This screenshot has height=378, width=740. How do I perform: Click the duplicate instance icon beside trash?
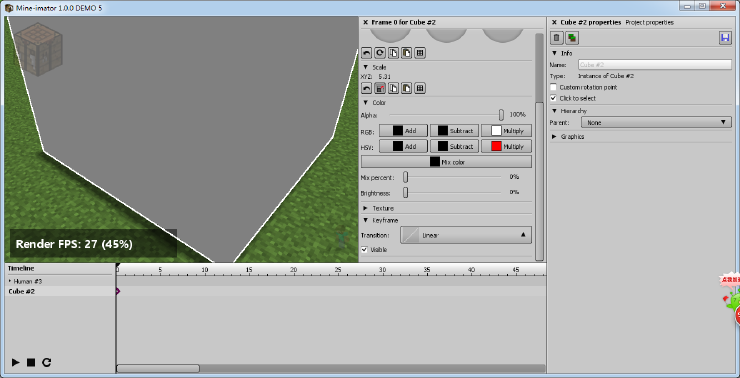pyautogui.click(x=572, y=38)
